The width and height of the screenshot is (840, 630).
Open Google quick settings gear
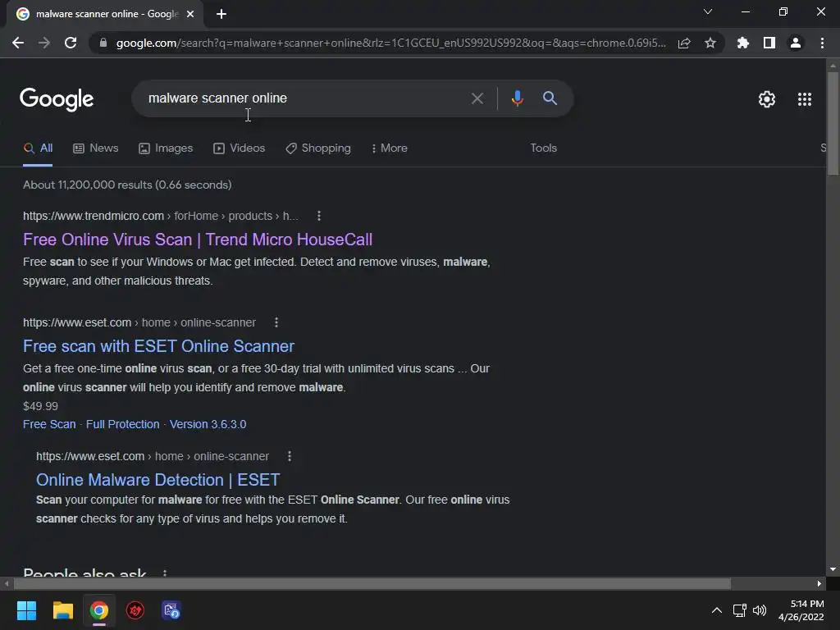coord(767,99)
